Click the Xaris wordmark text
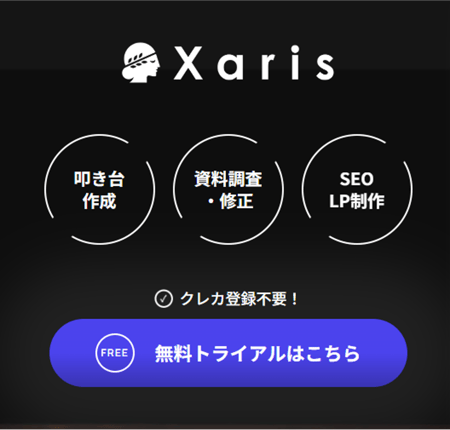Image resolution: width=450 pixels, height=430 pixels. tap(254, 63)
